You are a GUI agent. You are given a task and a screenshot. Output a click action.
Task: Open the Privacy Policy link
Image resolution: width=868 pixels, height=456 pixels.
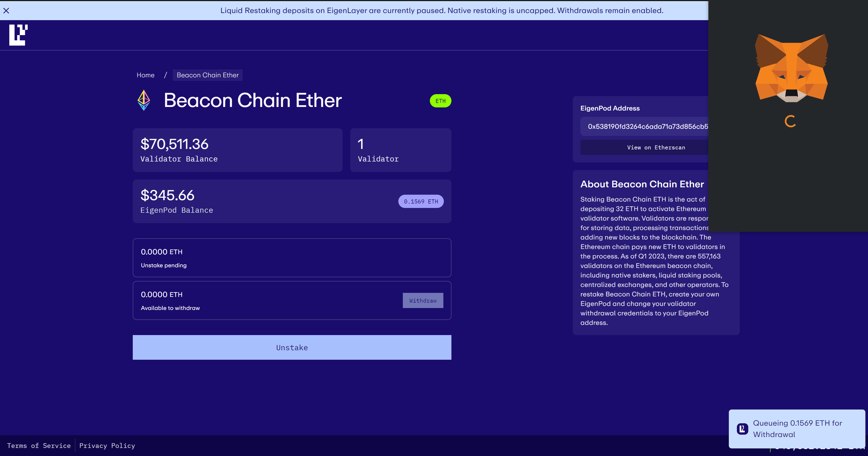107,446
